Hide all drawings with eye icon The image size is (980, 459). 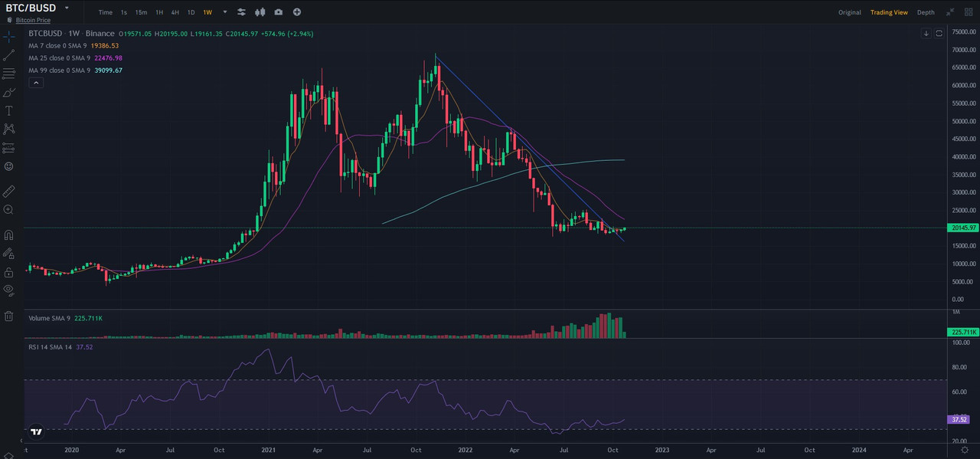pyautogui.click(x=8, y=290)
